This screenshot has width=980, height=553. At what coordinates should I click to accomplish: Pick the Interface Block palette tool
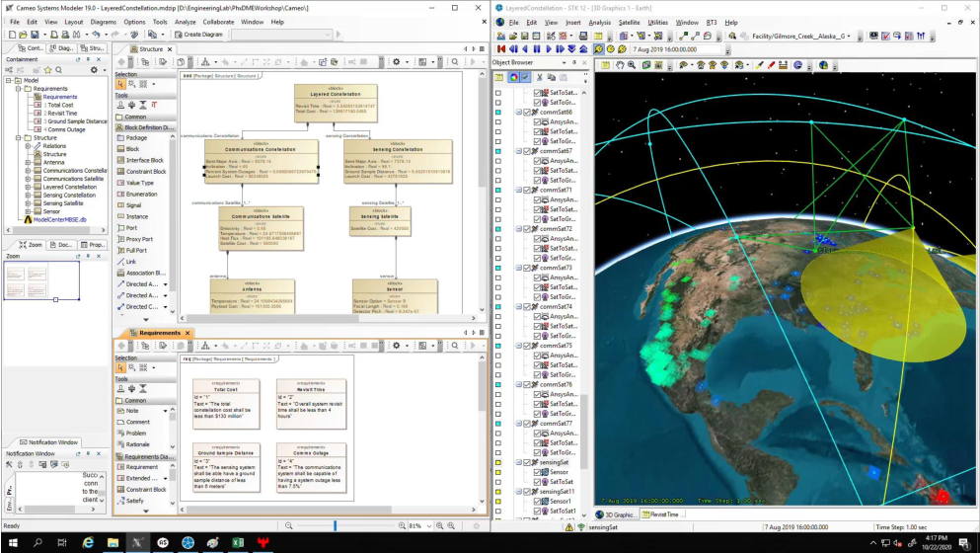pyautogui.click(x=145, y=160)
